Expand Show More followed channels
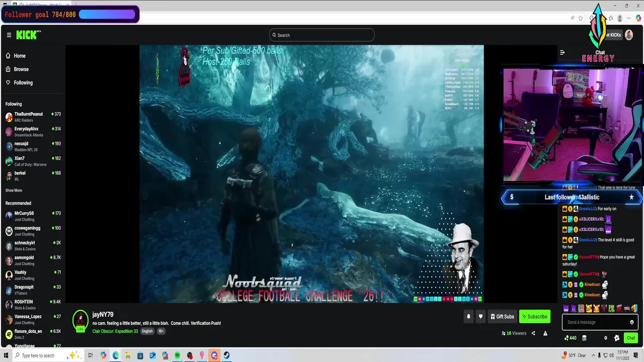644x362 pixels. [x=14, y=191]
